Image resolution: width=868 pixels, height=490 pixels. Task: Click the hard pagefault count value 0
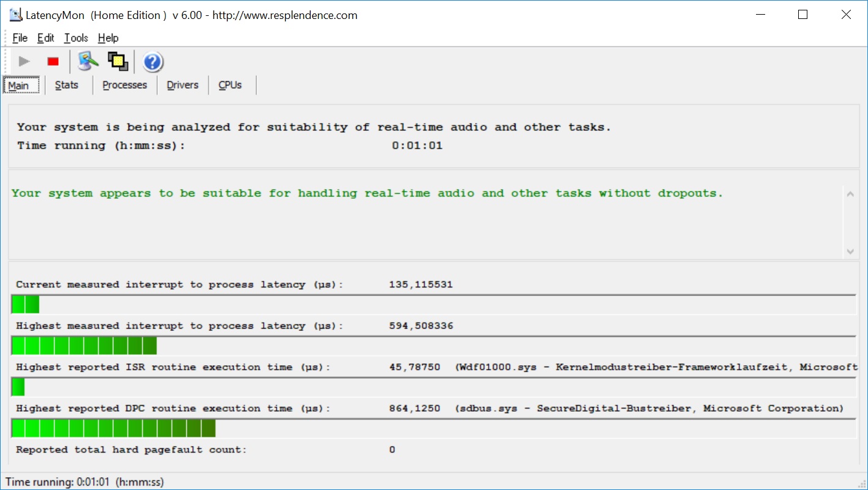[x=392, y=450]
